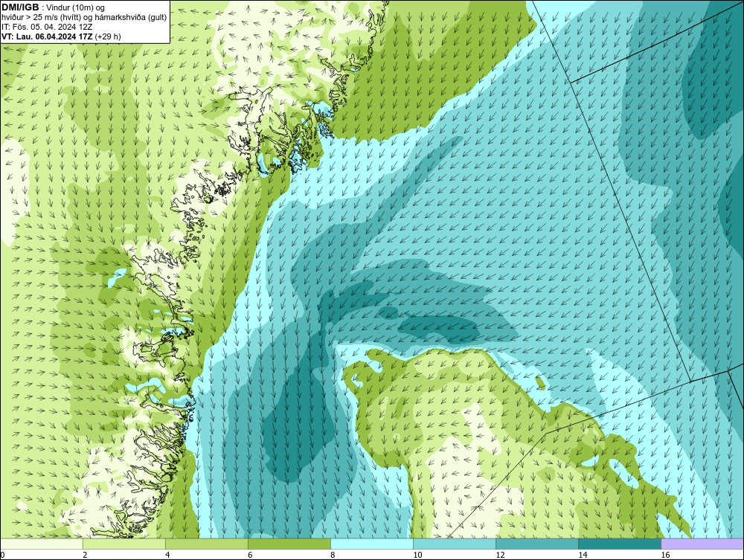Click the 'VT: Lau. 06.04.2024 17Z' line
Image resolution: width=744 pixels, height=560 pixels.
[61, 36]
